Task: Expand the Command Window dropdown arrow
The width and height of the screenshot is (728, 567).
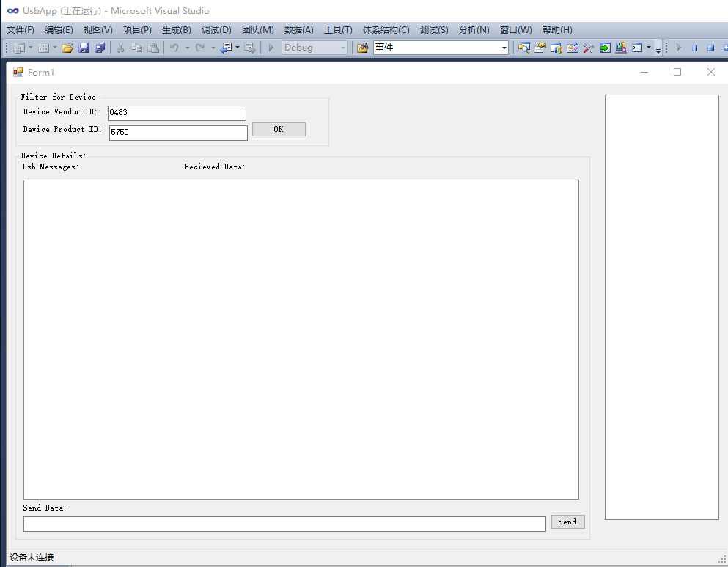Action: tap(649, 48)
